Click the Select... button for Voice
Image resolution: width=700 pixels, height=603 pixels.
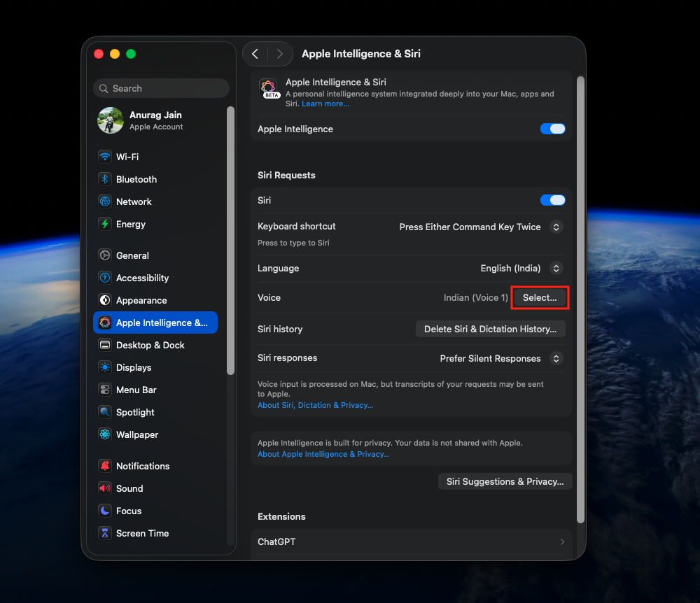point(540,297)
